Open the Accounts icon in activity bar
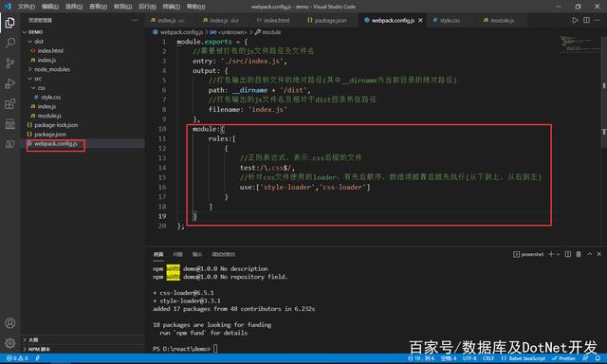This screenshot has height=364, width=607. click(x=10, y=323)
